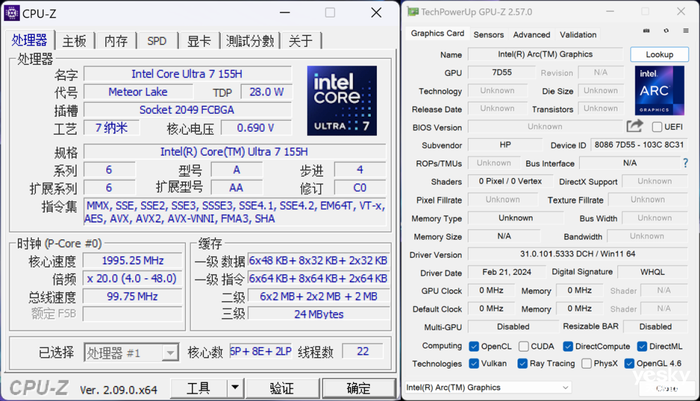This screenshot has width=700, height=401.
Task: Toggle the OpenCL checkbox
Action: (474, 346)
